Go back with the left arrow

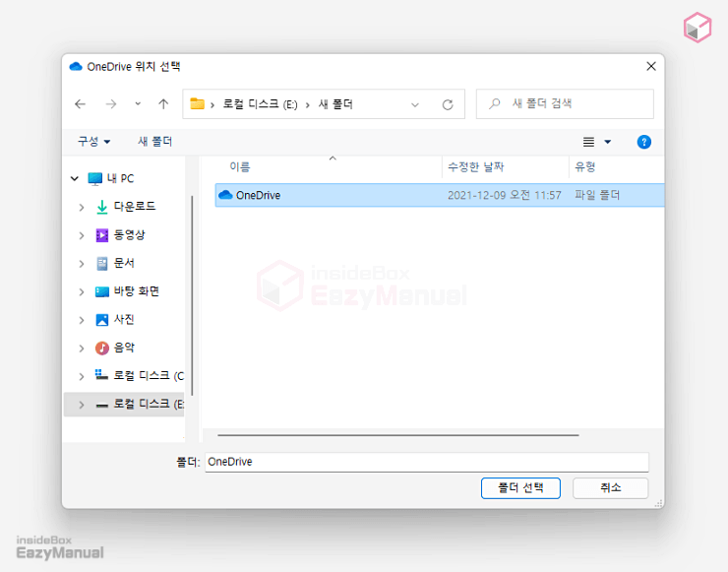81,104
